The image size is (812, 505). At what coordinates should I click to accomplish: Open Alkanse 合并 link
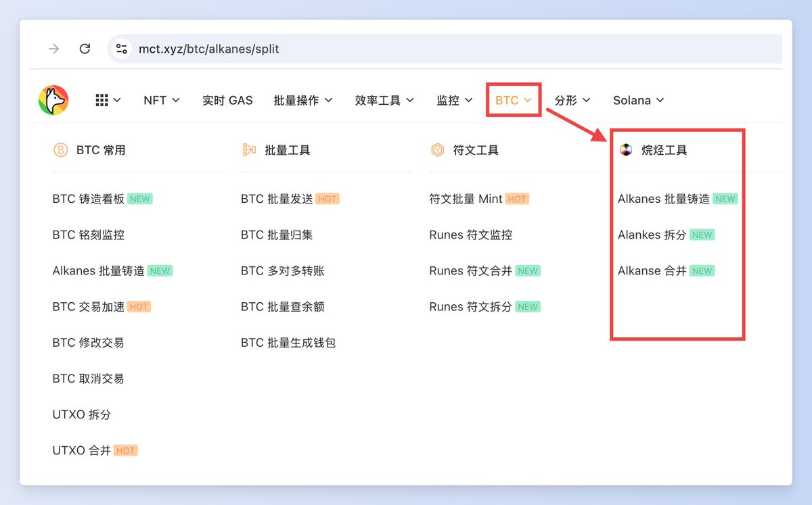click(x=652, y=270)
